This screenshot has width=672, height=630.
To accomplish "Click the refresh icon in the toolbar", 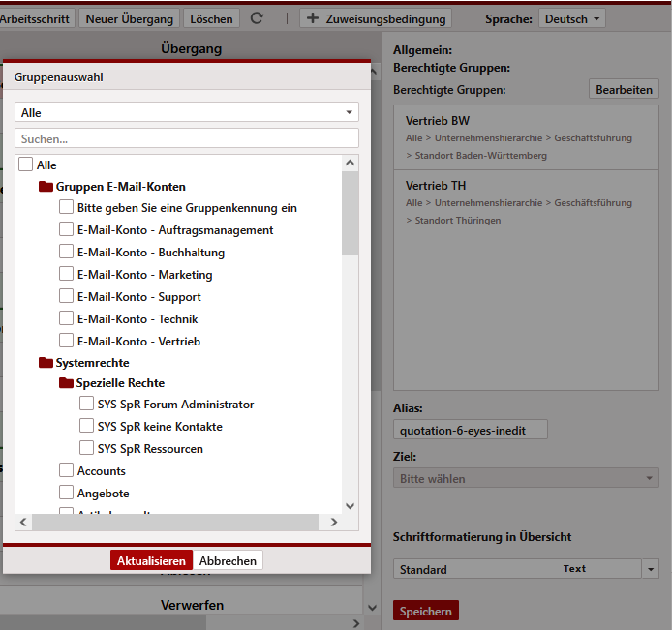I will click(257, 18).
